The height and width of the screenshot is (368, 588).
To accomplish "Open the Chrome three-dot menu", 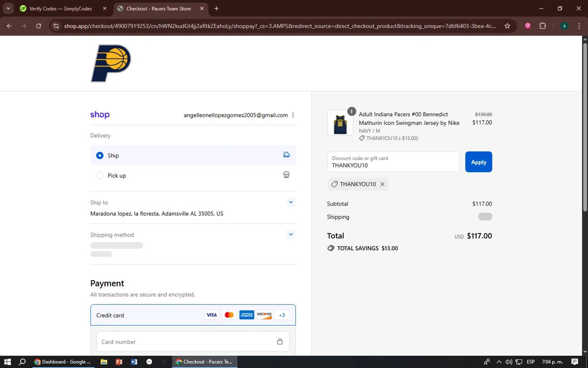I will (579, 26).
